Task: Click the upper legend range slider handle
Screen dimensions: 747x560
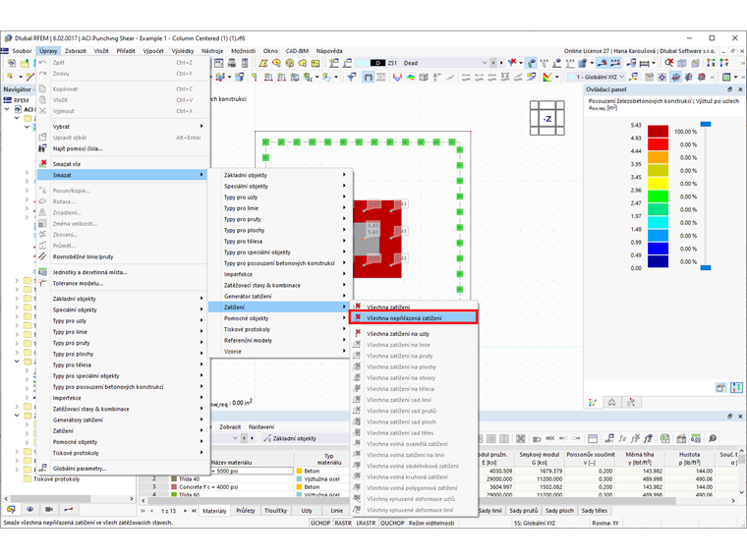Action: [706, 125]
